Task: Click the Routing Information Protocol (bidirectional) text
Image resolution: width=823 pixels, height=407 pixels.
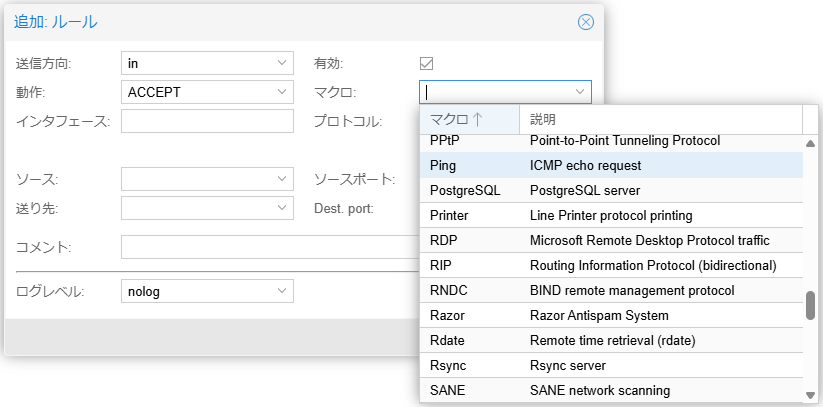Action: [x=653, y=265]
